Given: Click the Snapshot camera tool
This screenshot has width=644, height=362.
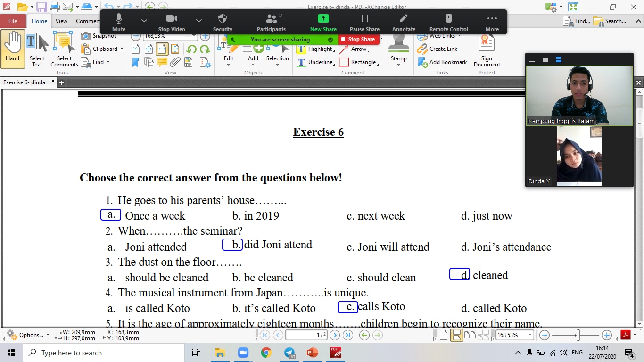Looking at the screenshot, I should (99, 36).
